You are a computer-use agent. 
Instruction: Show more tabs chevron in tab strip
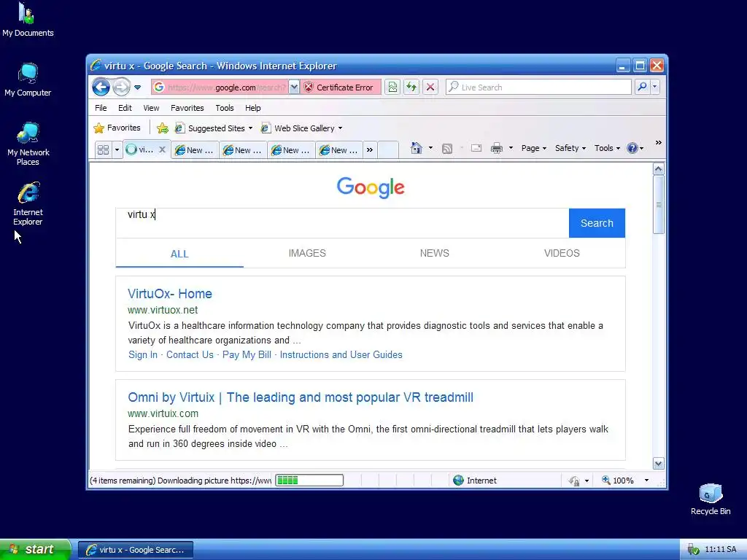[370, 149]
